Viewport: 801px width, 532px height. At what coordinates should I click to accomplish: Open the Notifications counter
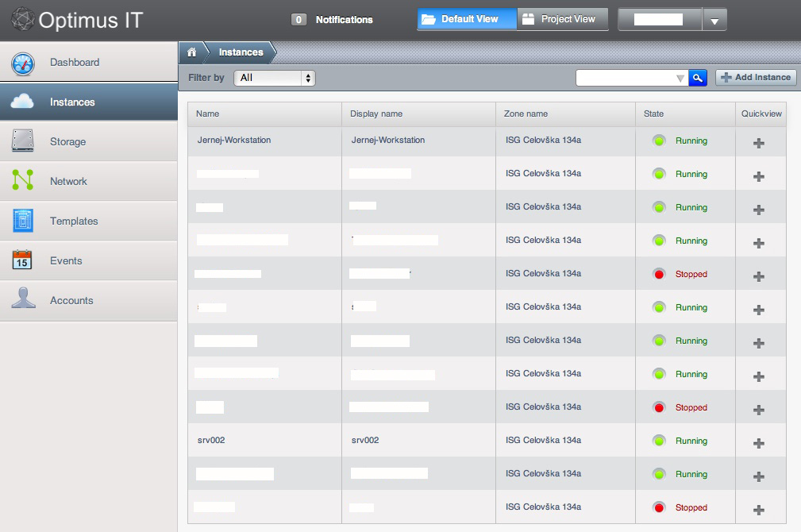point(299,20)
